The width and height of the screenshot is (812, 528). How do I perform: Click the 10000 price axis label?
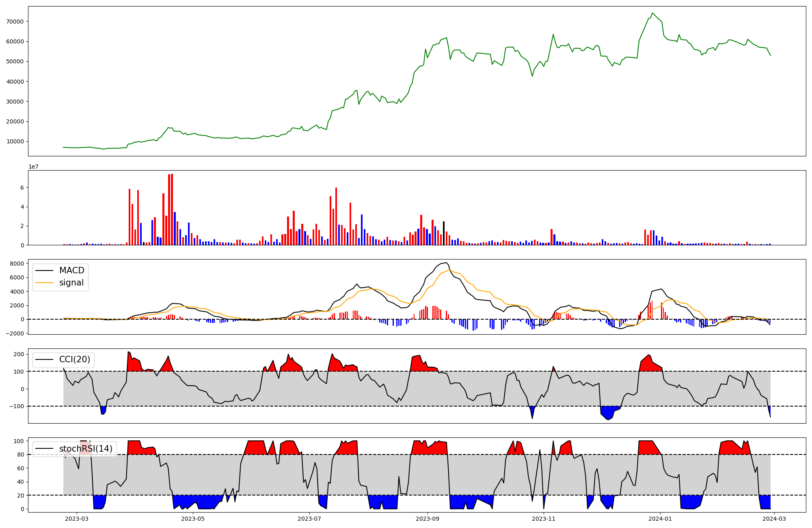click(15, 141)
